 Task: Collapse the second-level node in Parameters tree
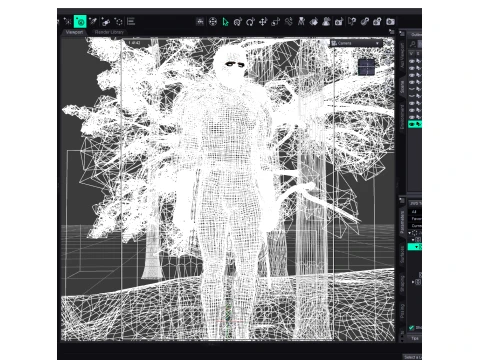413,240
